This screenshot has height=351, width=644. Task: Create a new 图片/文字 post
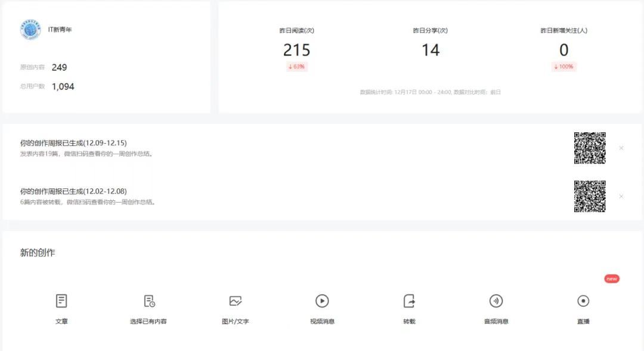point(235,301)
